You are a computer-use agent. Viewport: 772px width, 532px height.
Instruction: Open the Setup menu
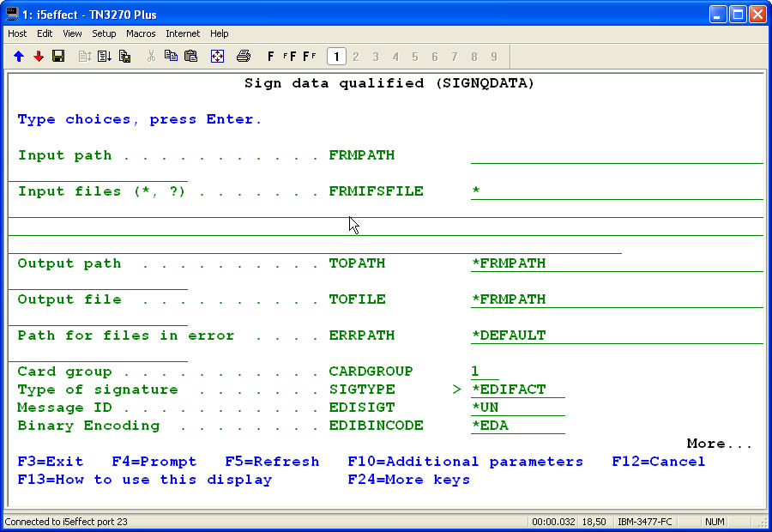[x=104, y=33]
